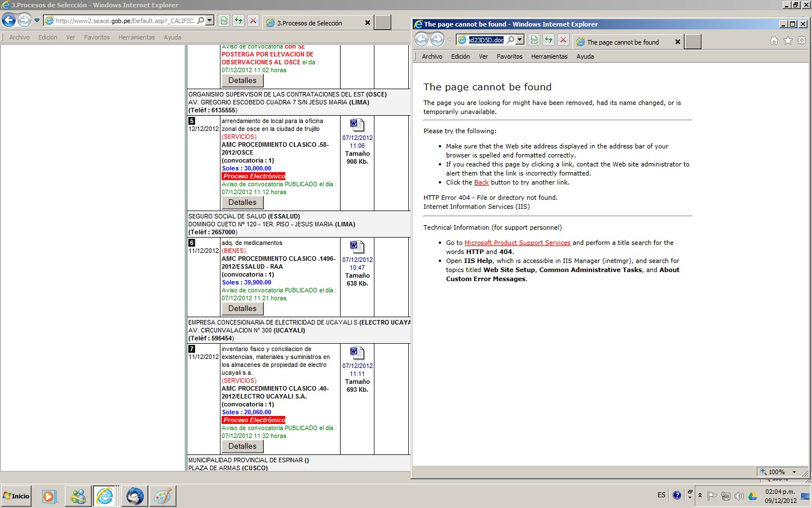Viewport: 812px width, 508px height.
Task: Click the Back link on the error page
Action: point(482,183)
